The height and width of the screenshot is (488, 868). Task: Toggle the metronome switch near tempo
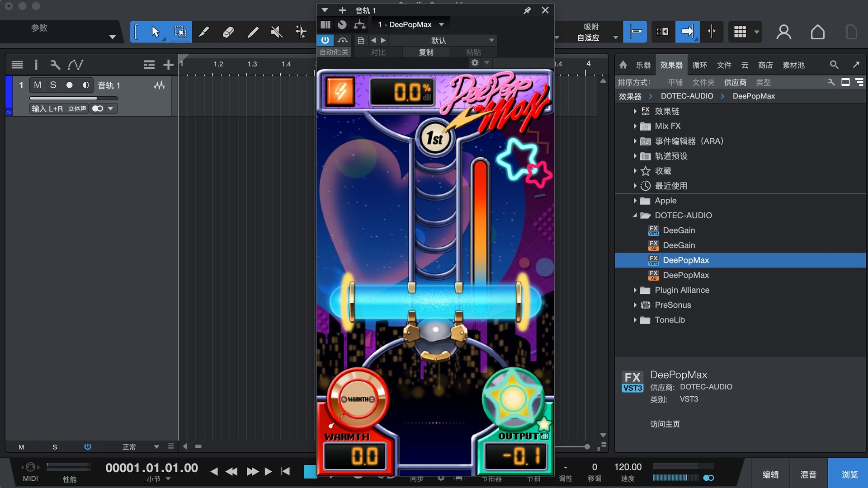click(x=708, y=478)
